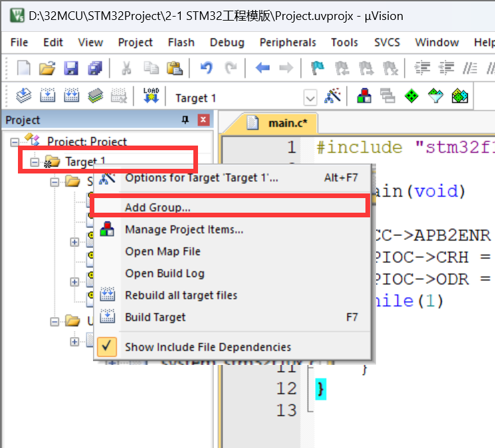Click the #include line in editor

pos(405,148)
